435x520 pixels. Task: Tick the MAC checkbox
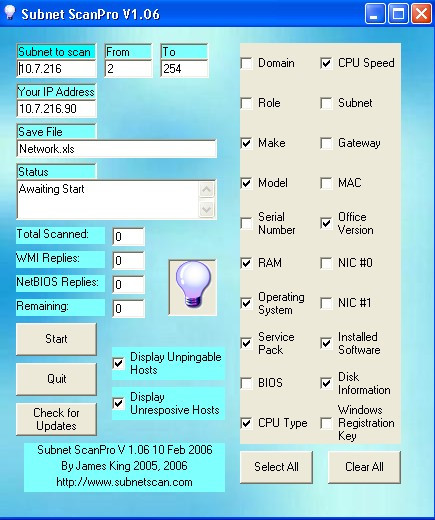point(326,183)
